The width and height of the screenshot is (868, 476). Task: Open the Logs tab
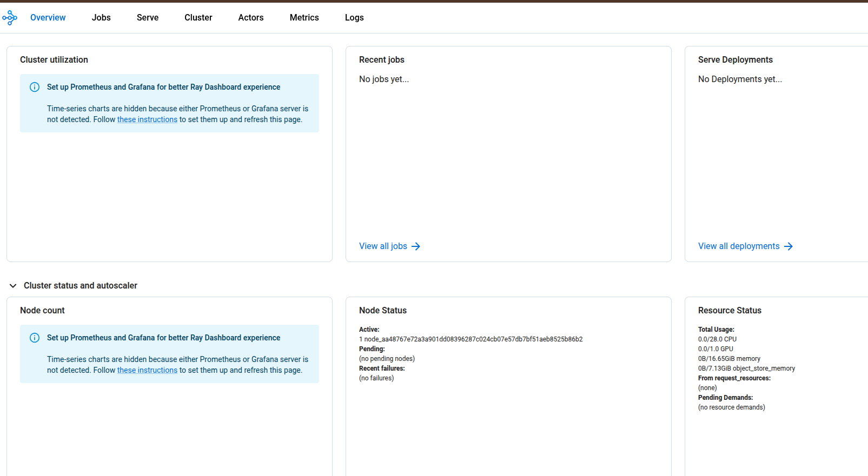point(354,18)
